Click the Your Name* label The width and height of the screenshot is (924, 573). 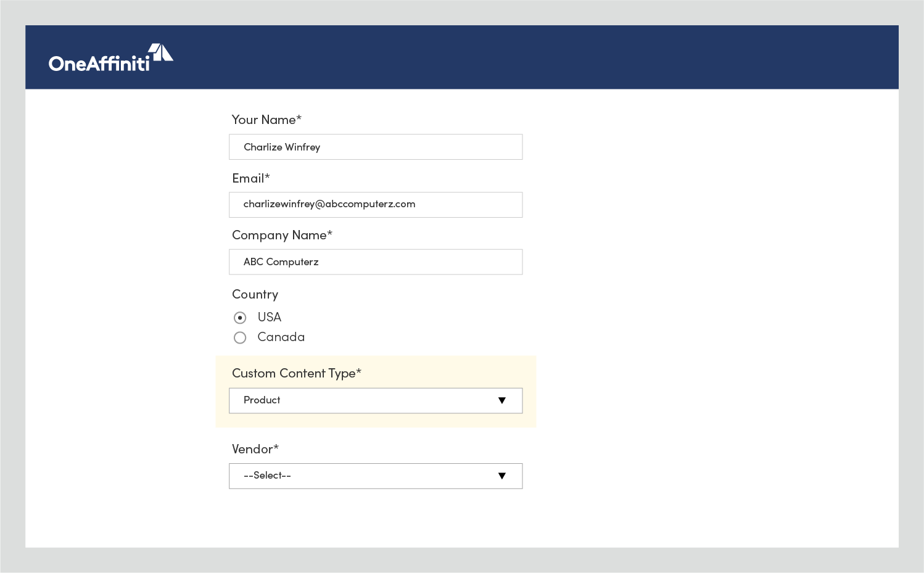pos(266,120)
